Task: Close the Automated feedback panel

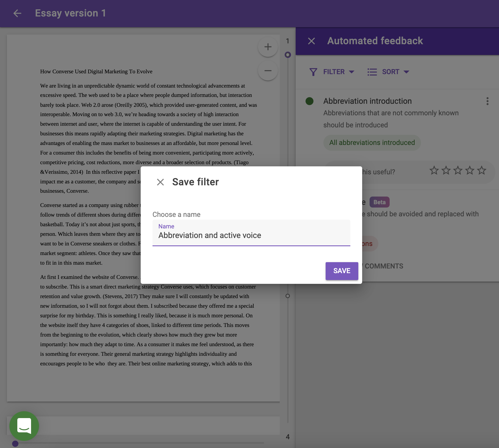Action: (x=311, y=41)
